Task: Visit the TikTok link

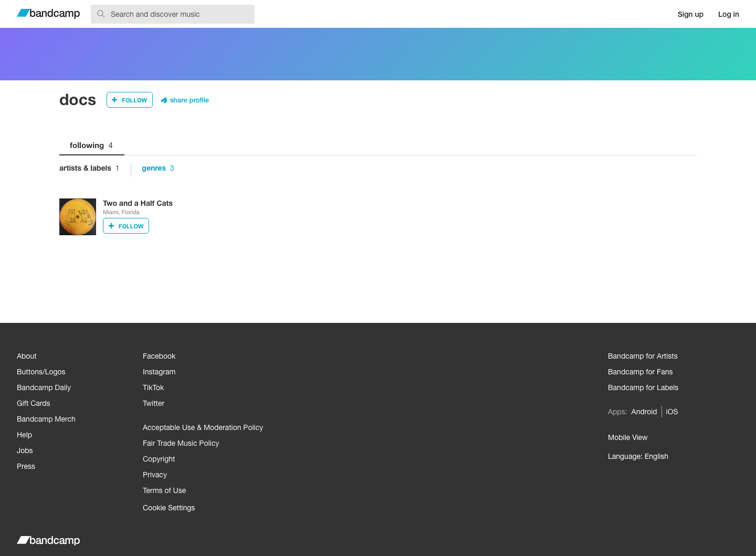Action: click(153, 387)
